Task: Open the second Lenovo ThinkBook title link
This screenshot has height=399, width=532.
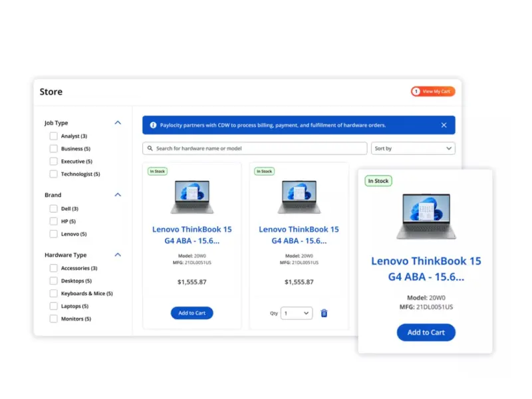Action: coord(299,235)
